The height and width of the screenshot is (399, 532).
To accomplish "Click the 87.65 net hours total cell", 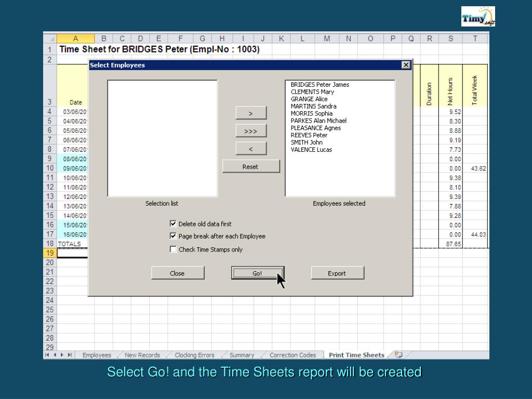I will pos(450,244).
